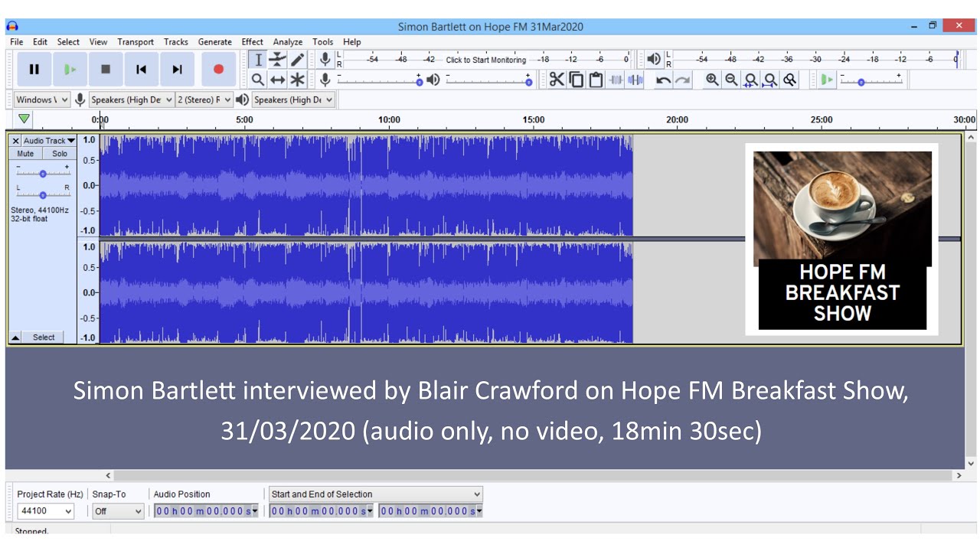Click the playback meter speaker icon
The width and height of the screenshot is (980, 551).
pyautogui.click(x=654, y=59)
